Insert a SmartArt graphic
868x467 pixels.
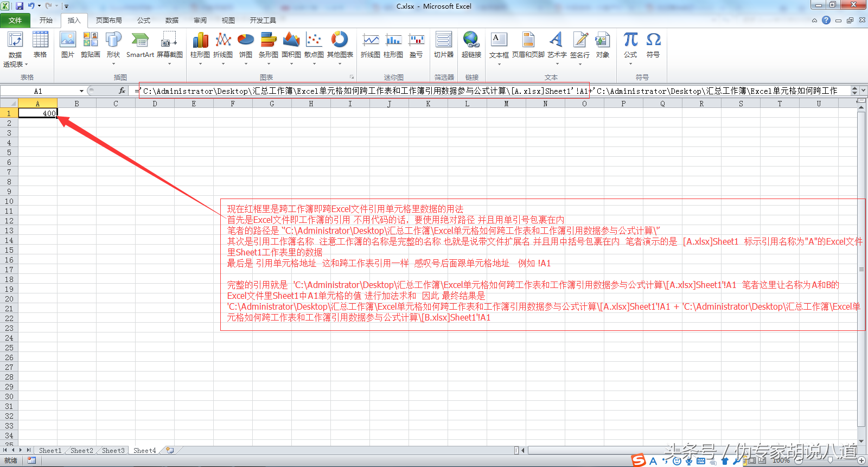[x=140, y=45]
